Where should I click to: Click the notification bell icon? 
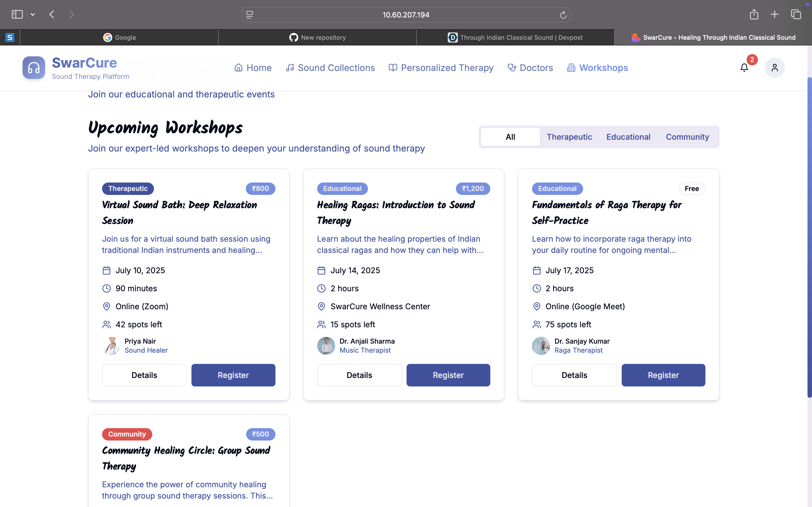pos(744,68)
